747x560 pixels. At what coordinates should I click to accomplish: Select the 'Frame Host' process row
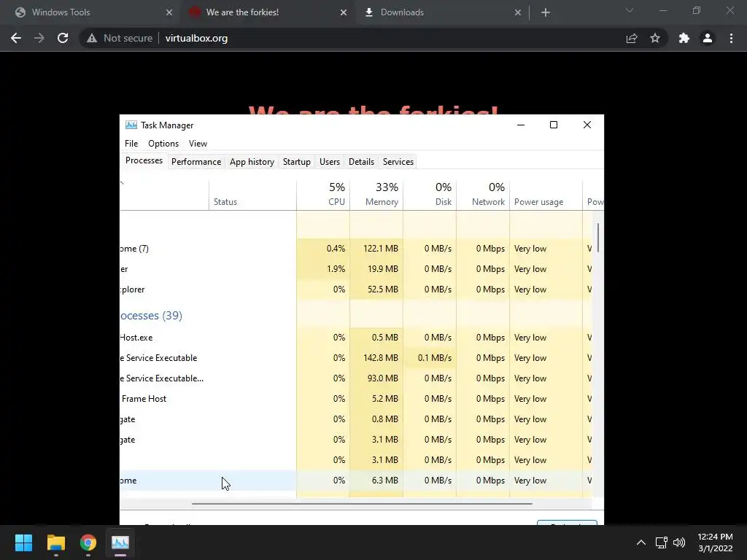coord(355,399)
